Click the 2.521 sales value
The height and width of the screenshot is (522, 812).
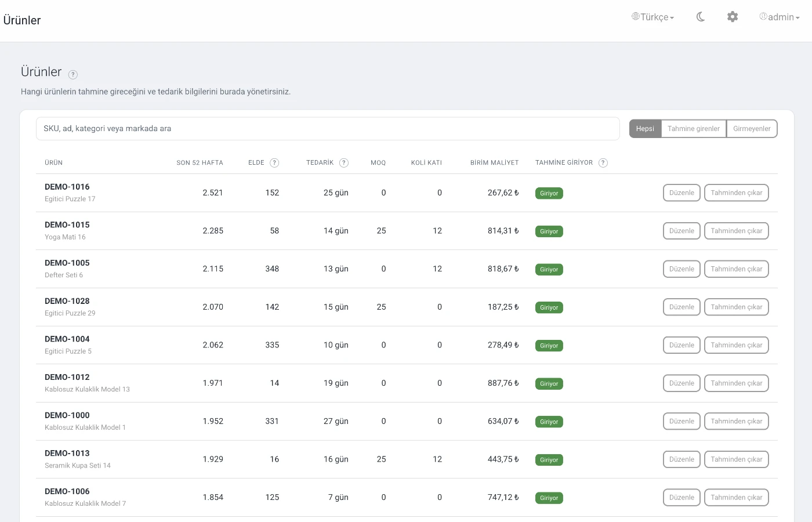(213, 193)
